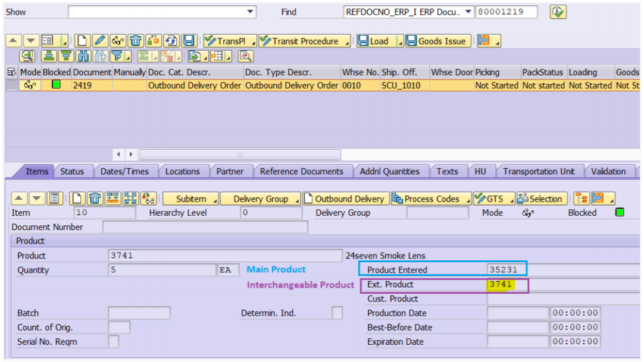Click the floppy disk save icon

189,41
